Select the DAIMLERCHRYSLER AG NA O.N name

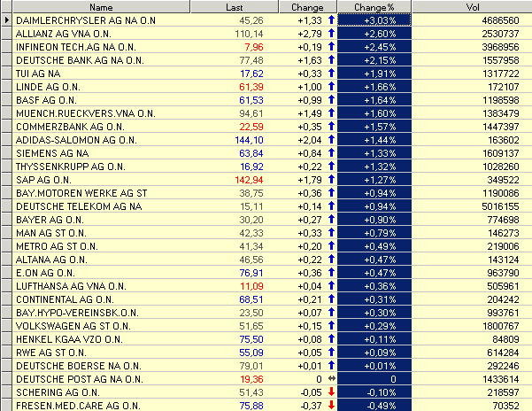(x=86, y=20)
